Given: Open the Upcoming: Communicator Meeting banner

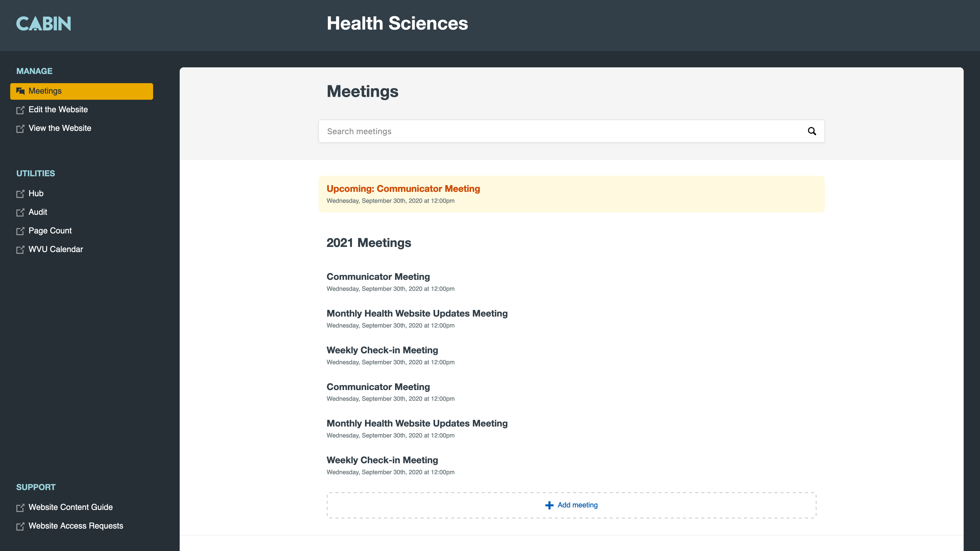Looking at the screenshot, I should 403,189.
